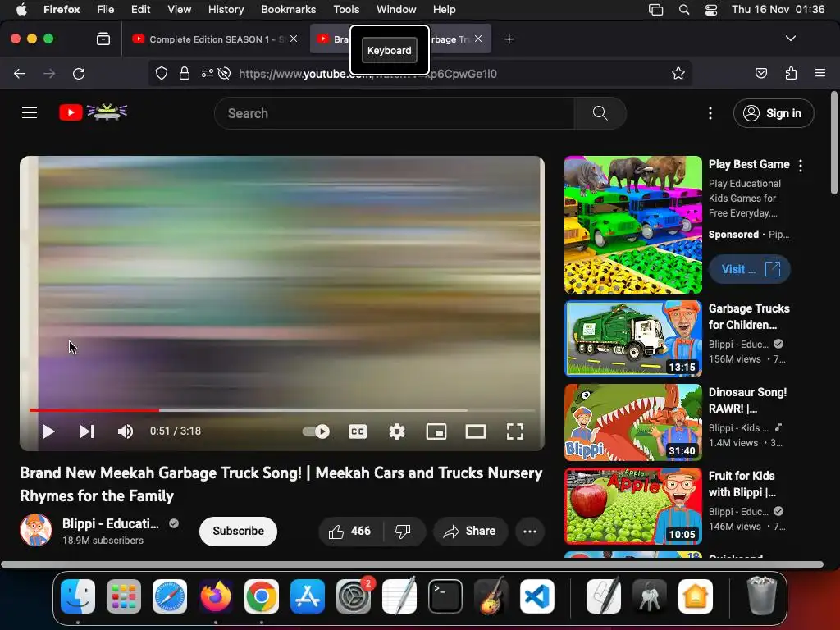Open Play Best Game ad thumbnail
Viewport: 840px width, 630px height.
[632, 225]
